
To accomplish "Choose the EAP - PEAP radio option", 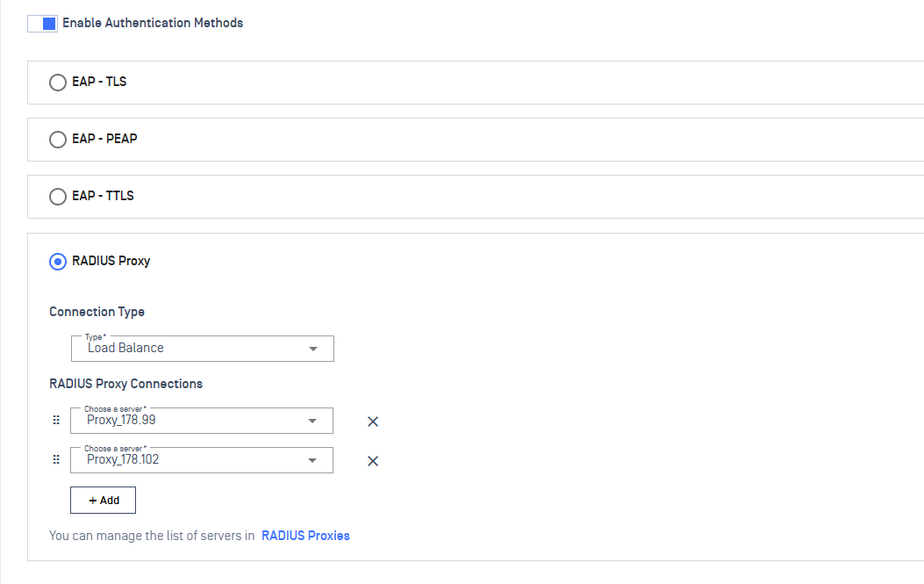I will click(x=58, y=140).
